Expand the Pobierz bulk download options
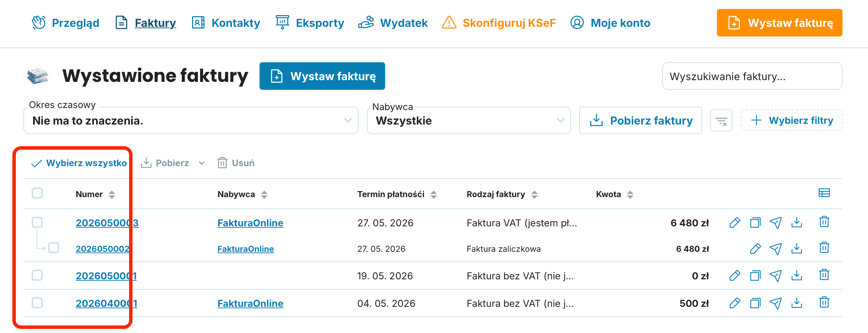Screen dimensions: 868x333 click(202, 163)
